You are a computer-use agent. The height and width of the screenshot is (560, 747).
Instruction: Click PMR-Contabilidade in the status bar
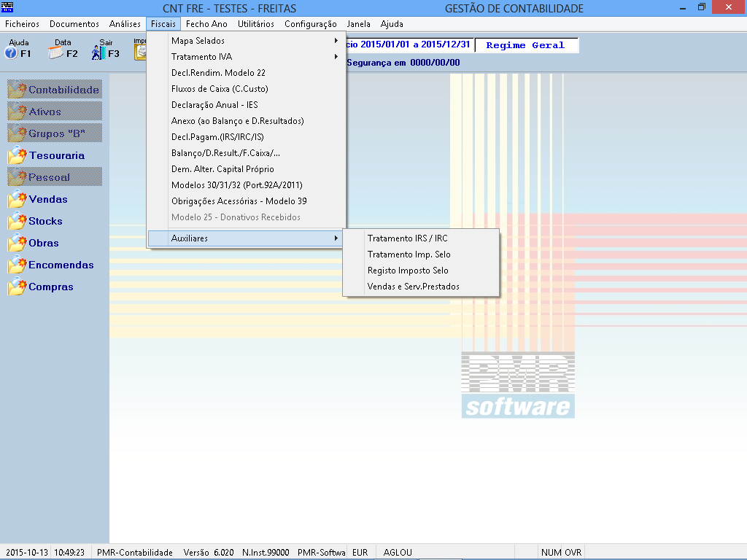click(x=135, y=553)
